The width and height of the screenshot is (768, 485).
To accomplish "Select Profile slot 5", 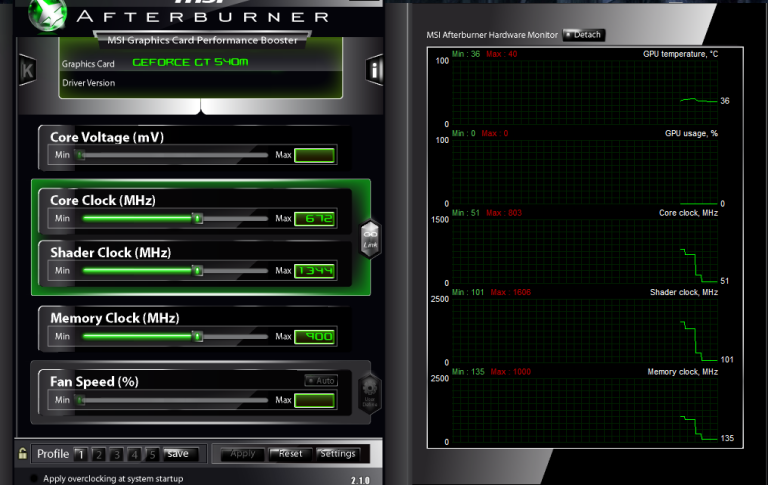I will click(152, 454).
